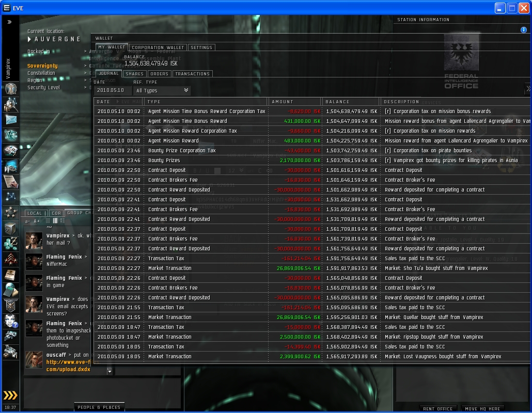The width and height of the screenshot is (532, 413).
Task: Decrease chat font size with a-
Action: (27, 221)
